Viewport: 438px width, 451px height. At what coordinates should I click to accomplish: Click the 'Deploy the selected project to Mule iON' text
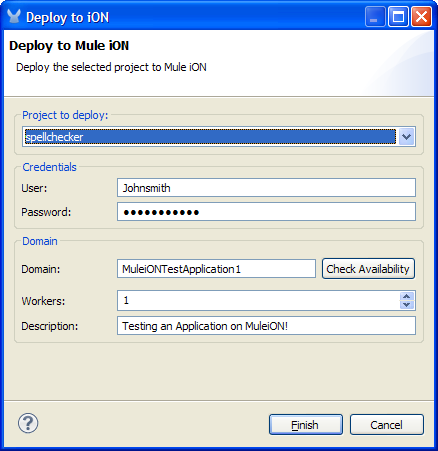(x=111, y=67)
